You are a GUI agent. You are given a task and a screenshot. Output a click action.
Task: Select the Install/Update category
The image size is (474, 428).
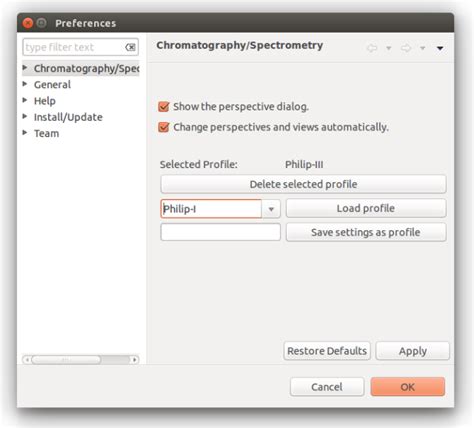tap(68, 117)
